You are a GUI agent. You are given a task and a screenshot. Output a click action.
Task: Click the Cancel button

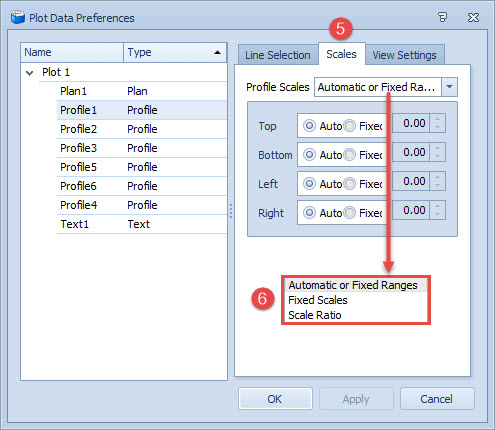pos(437,399)
